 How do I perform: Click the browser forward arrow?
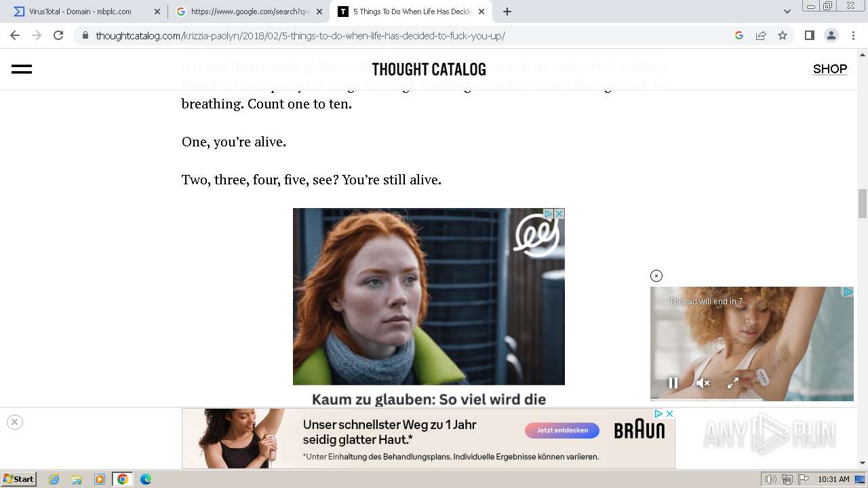click(37, 35)
